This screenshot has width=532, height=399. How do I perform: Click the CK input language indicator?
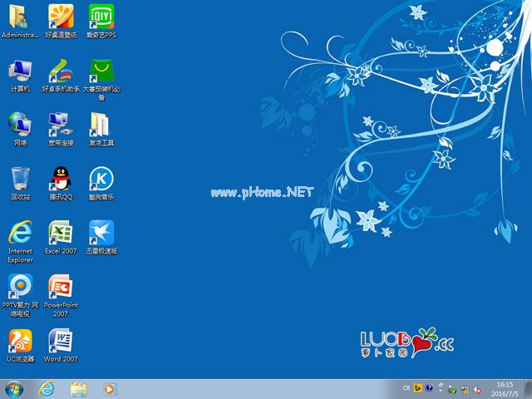406,388
